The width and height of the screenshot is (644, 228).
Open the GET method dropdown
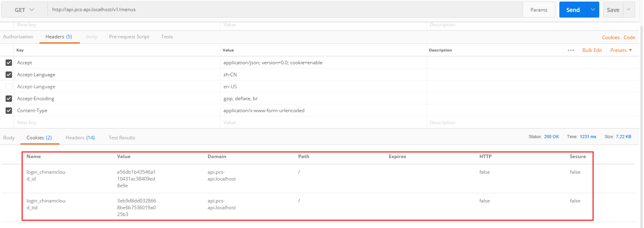click(x=24, y=10)
